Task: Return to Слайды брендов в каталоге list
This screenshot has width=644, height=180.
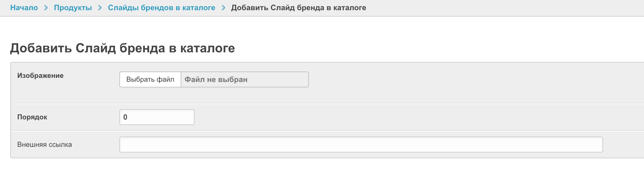Action: (161, 8)
